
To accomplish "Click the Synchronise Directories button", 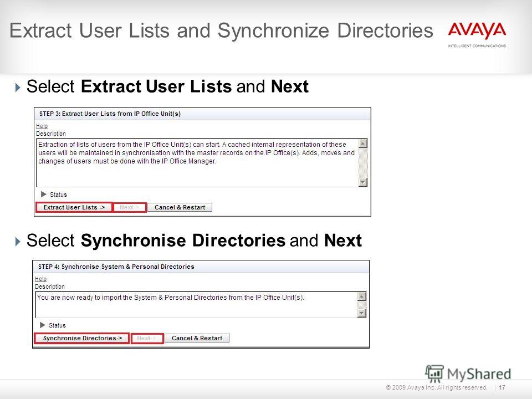I will [x=82, y=338].
